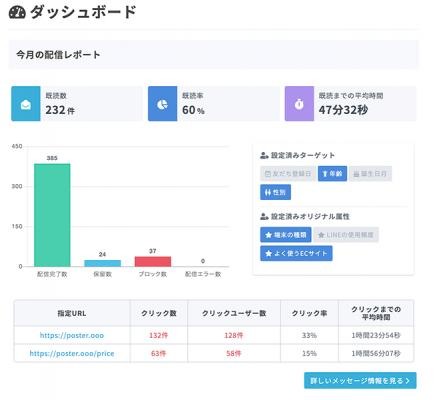Click the 詳しいメッセージ情報を見る button
The height and width of the screenshot is (400, 439).
tap(360, 381)
